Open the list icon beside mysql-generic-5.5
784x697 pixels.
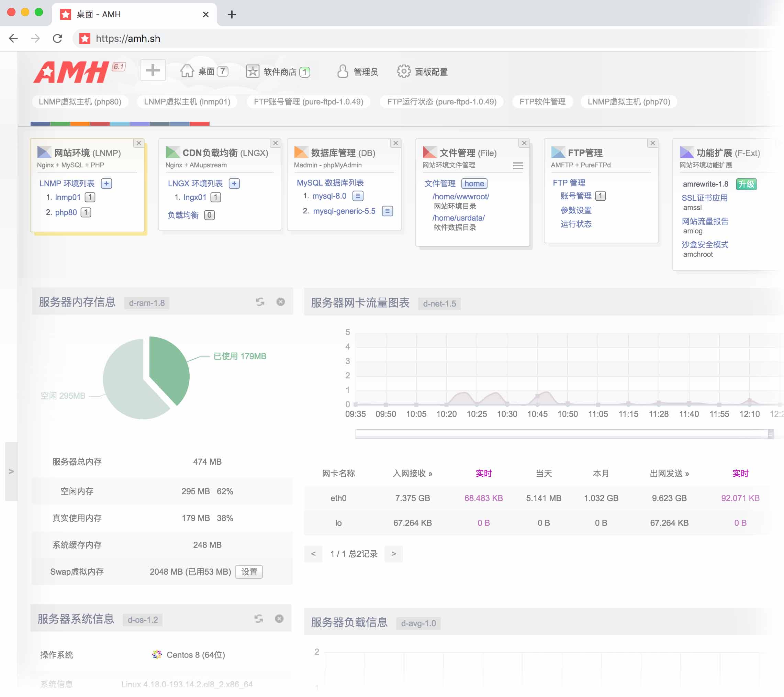388,211
